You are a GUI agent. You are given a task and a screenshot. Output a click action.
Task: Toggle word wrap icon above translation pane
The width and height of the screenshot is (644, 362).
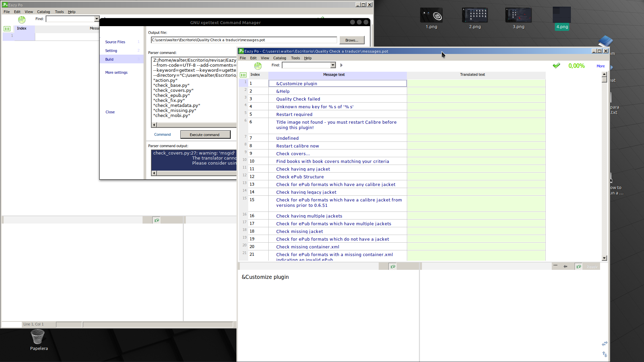[578, 266]
